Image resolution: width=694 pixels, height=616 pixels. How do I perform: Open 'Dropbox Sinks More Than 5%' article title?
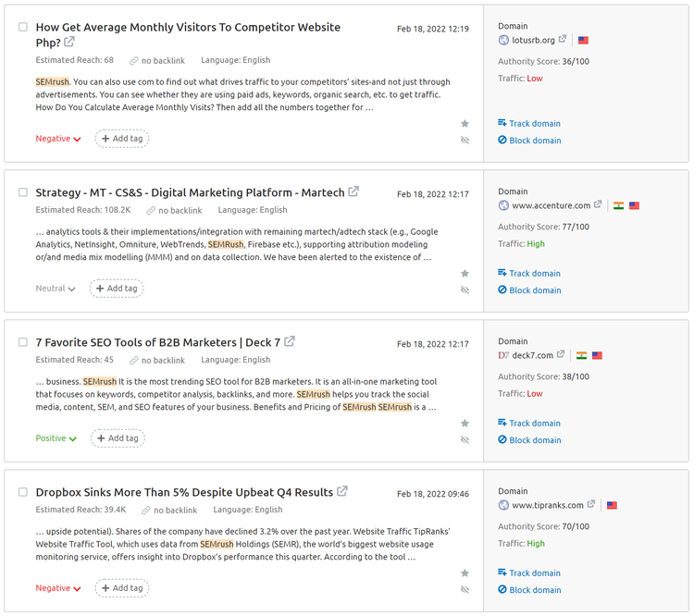click(x=184, y=493)
